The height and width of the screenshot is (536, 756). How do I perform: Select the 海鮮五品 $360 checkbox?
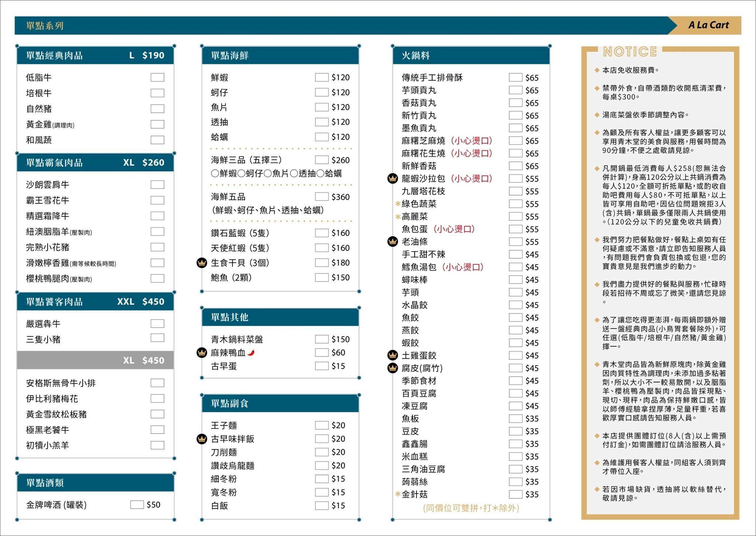pos(322,197)
